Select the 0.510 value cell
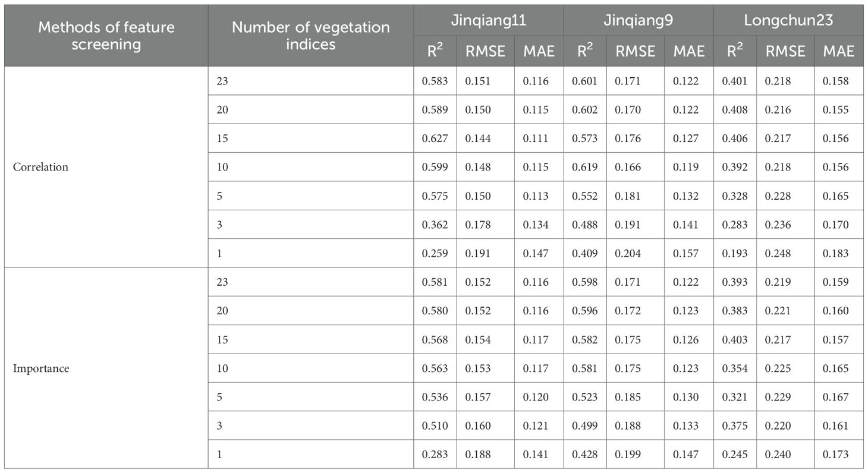 (435, 426)
